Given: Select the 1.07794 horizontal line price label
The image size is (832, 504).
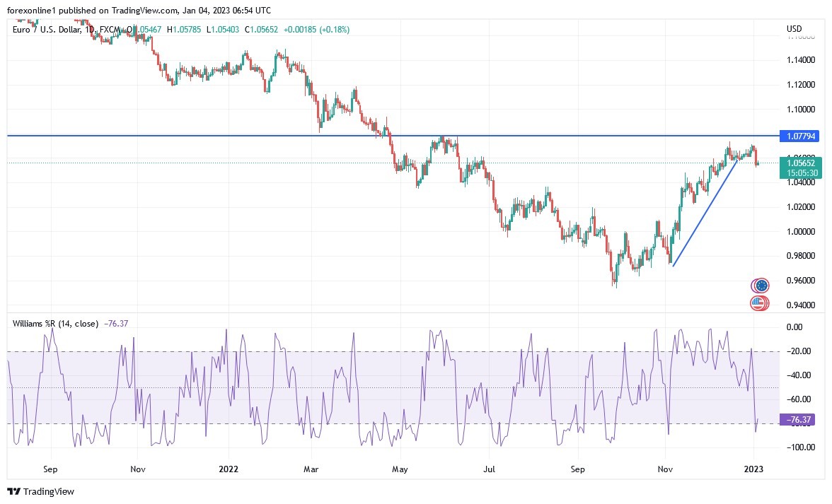Looking at the screenshot, I should tap(799, 136).
